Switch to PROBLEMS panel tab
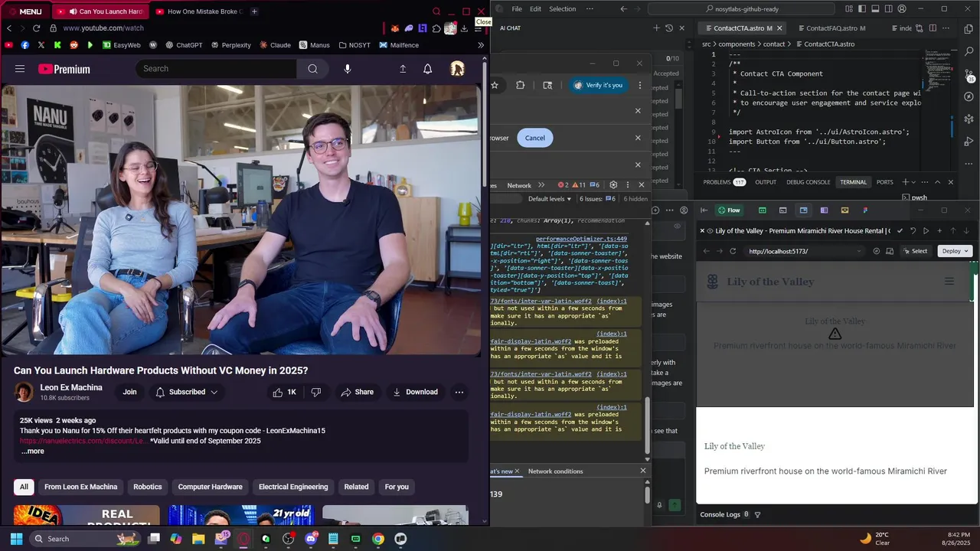 [x=724, y=182]
